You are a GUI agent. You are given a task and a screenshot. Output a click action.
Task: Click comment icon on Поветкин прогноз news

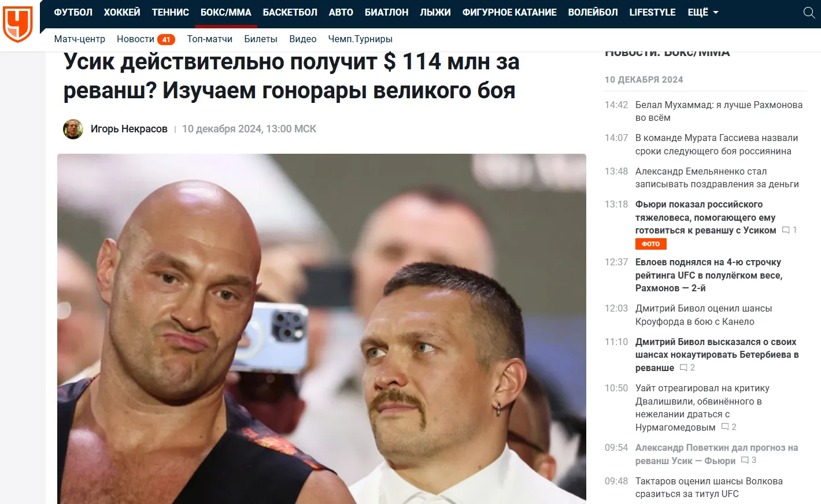point(745,461)
